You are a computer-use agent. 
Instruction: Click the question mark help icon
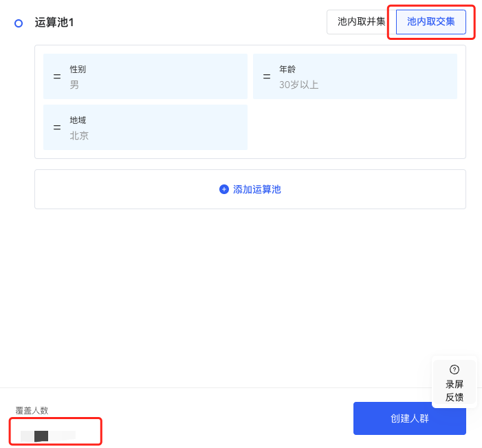[454, 370]
